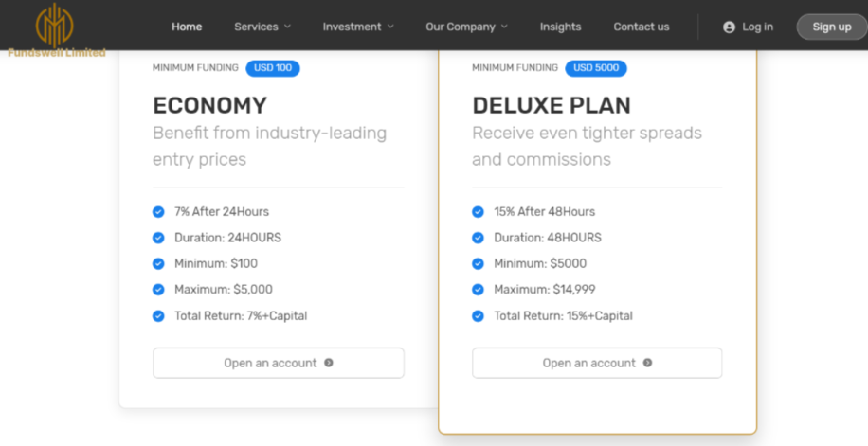Click arrow icon in Economy Open an account

tap(329, 363)
